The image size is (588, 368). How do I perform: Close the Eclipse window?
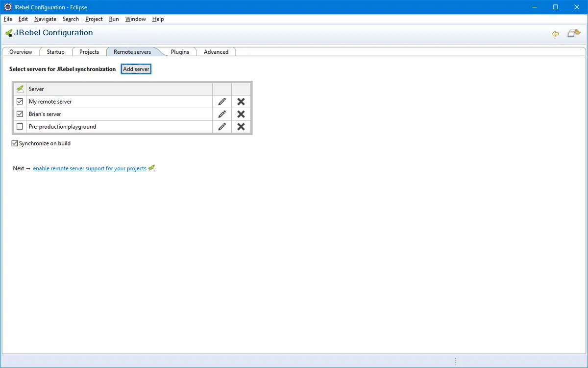pos(577,7)
